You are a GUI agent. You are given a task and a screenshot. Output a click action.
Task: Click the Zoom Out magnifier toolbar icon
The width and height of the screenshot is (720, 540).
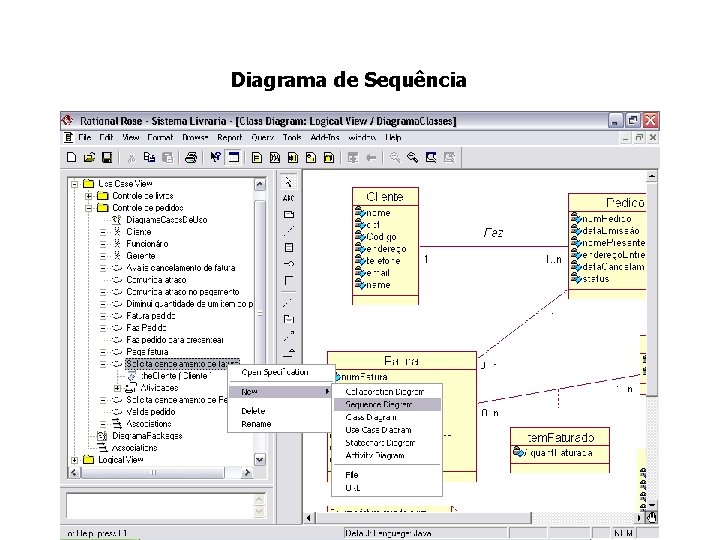coord(413,158)
